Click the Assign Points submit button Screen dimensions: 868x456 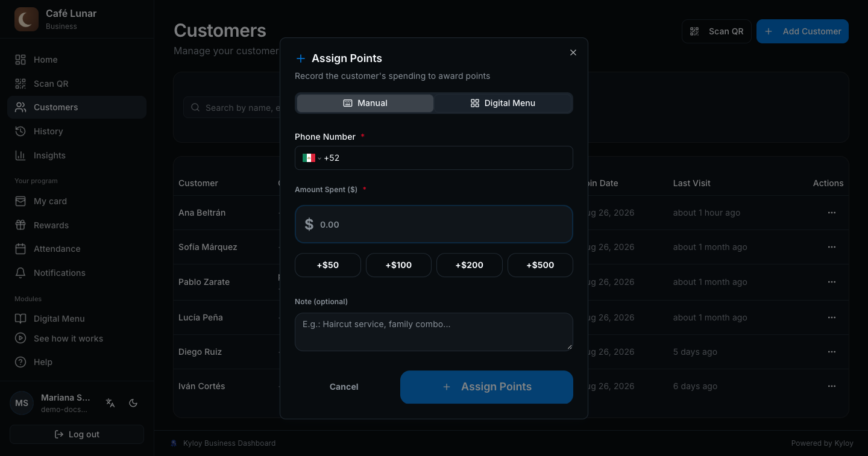pos(486,387)
